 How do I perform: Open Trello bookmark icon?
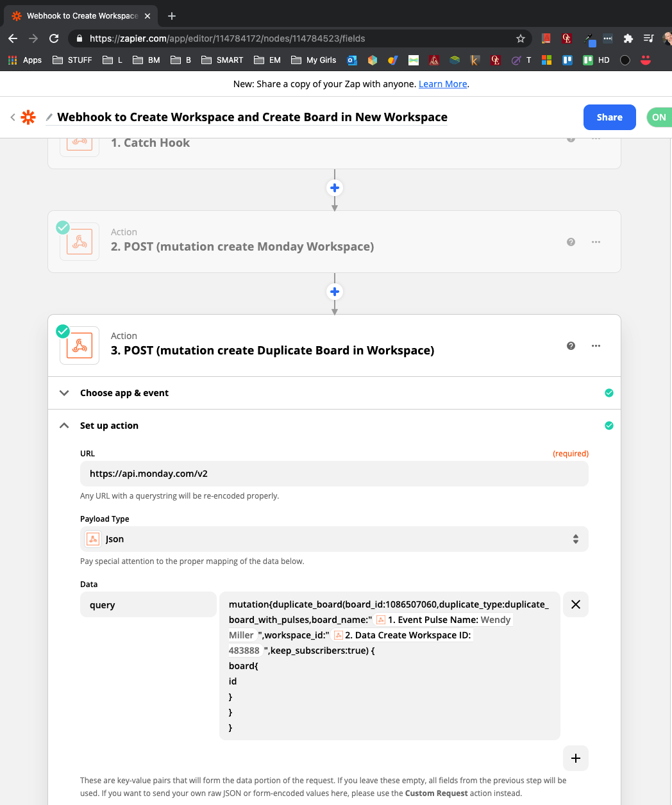[567, 60]
